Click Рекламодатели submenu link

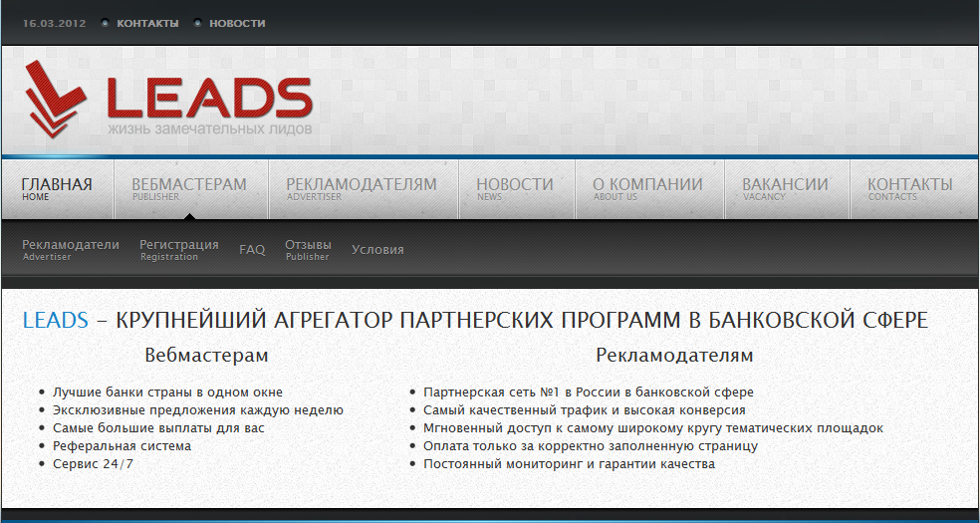click(x=71, y=249)
